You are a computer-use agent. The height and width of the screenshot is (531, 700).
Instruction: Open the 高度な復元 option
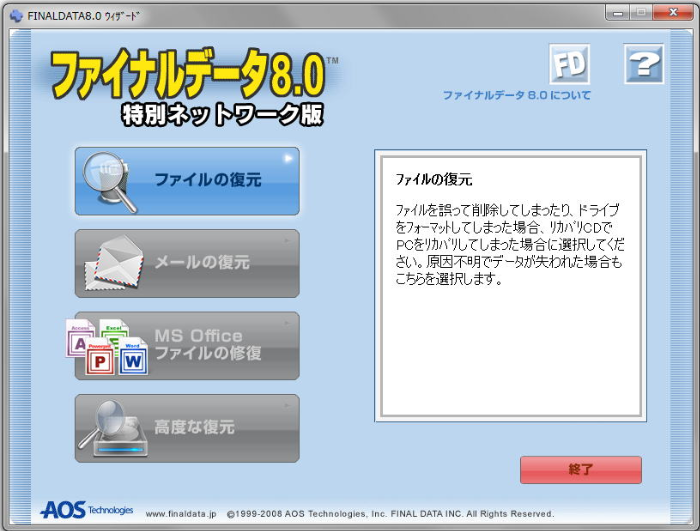pos(194,427)
